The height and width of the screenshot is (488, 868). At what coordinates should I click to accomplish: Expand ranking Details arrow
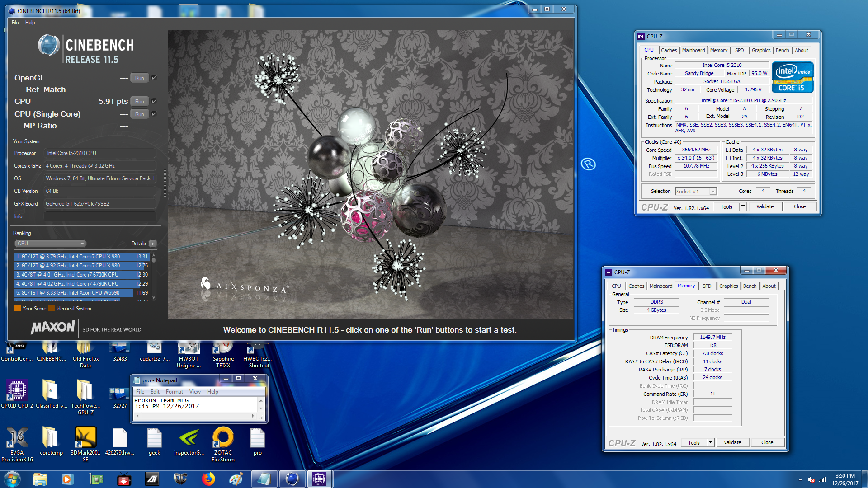click(153, 244)
